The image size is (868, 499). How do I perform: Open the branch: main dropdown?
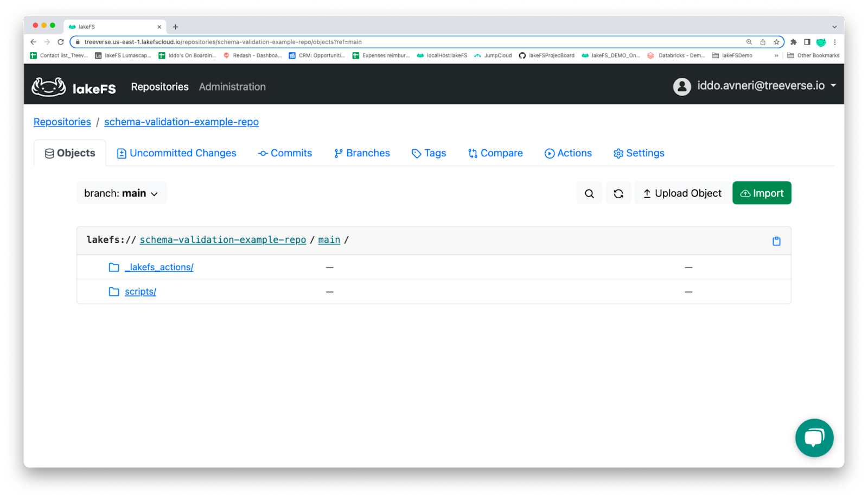[x=121, y=193]
